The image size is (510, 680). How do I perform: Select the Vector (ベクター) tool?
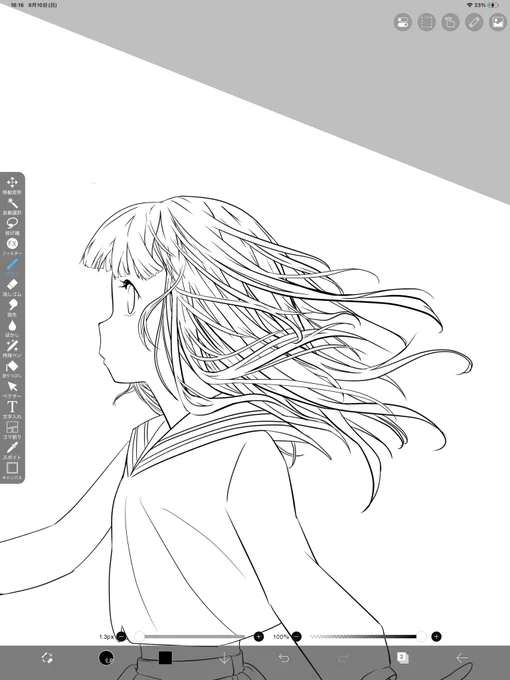click(x=12, y=389)
